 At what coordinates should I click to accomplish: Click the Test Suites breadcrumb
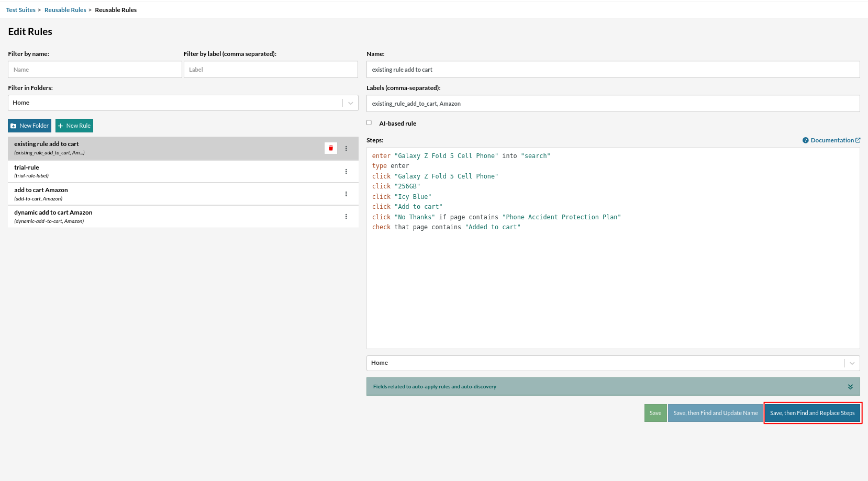[20, 10]
